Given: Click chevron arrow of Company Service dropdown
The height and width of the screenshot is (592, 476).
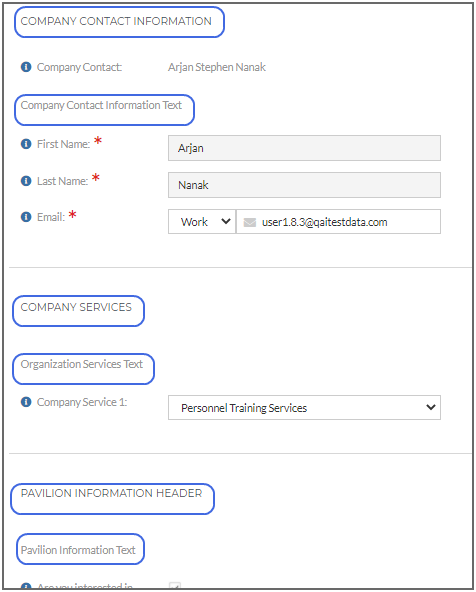Looking at the screenshot, I should (x=431, y=407).
